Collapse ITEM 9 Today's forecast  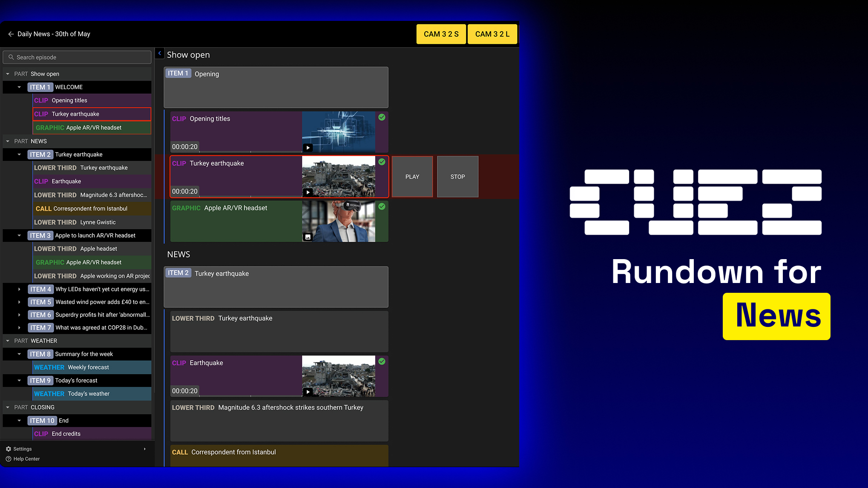point(19,380)
